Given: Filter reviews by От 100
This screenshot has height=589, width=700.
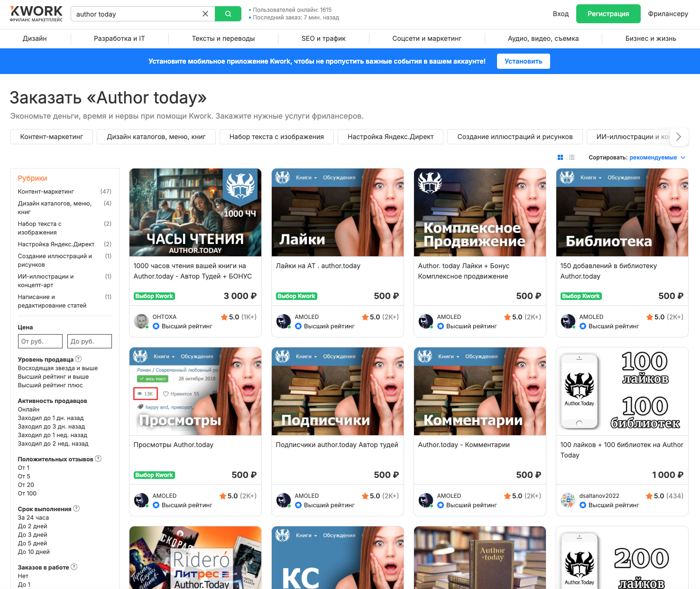Looking at the screenshot, I should point(27,493).
